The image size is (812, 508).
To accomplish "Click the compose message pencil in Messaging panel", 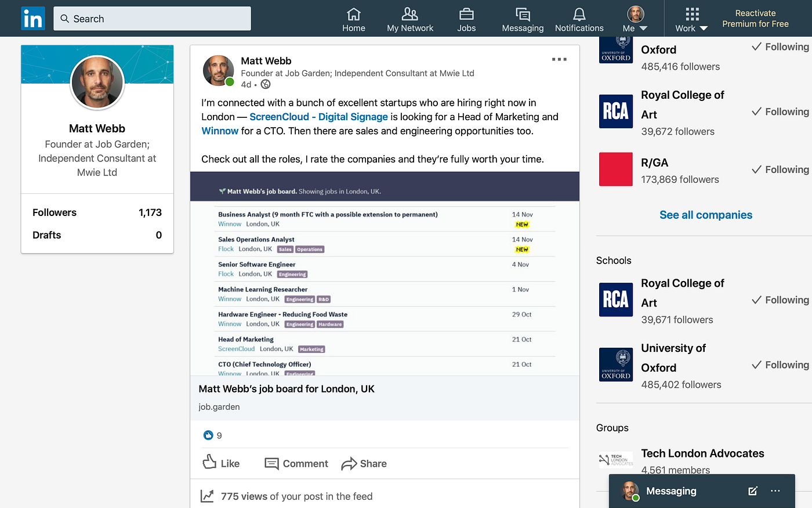I will pyautogui.click(x=752, y=491).
